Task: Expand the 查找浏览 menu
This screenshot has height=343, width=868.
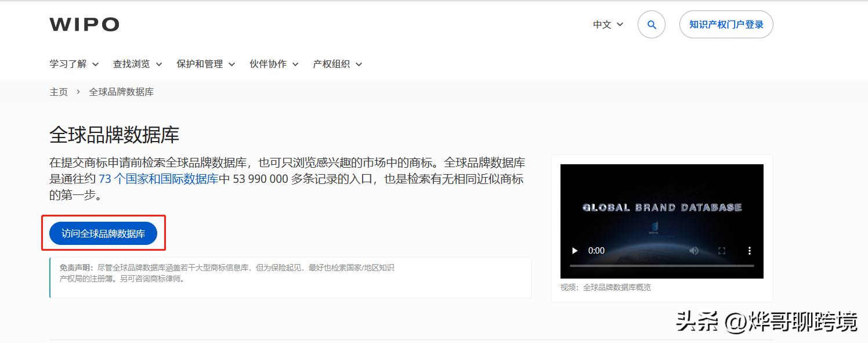Action: 138,64
